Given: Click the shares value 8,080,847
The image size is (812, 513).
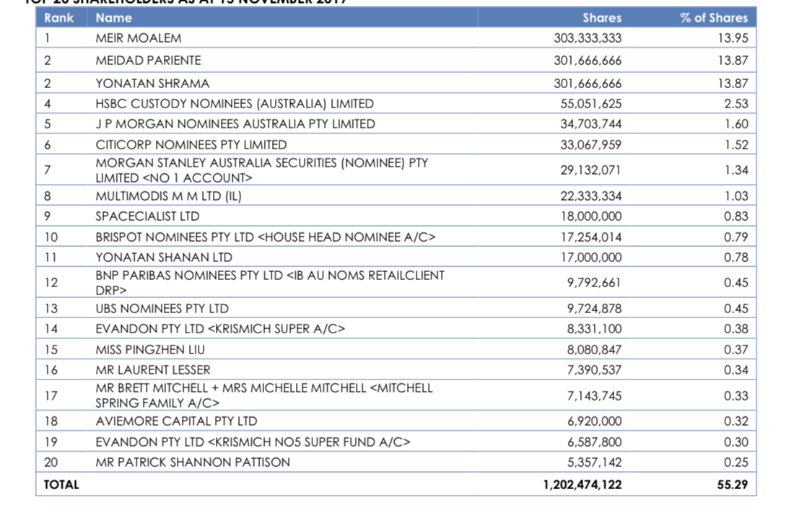Looking at the screenshot, I should 594,349.
